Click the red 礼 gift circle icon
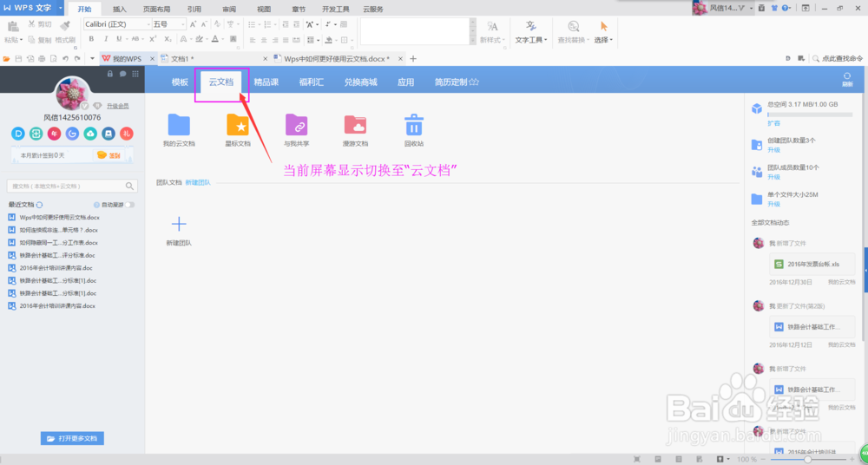The height and width of the screenshot is (465, 868). coord(127,134)
